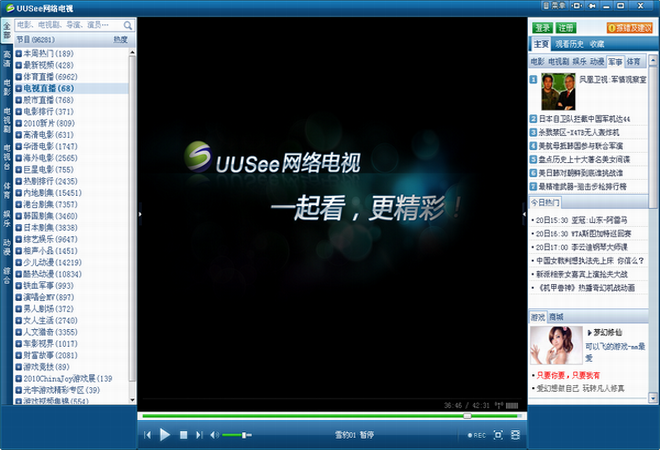The height and width of the screenshot is (450, 660).
Task: Expand the 本周热门 category
Action: point(19,53)
